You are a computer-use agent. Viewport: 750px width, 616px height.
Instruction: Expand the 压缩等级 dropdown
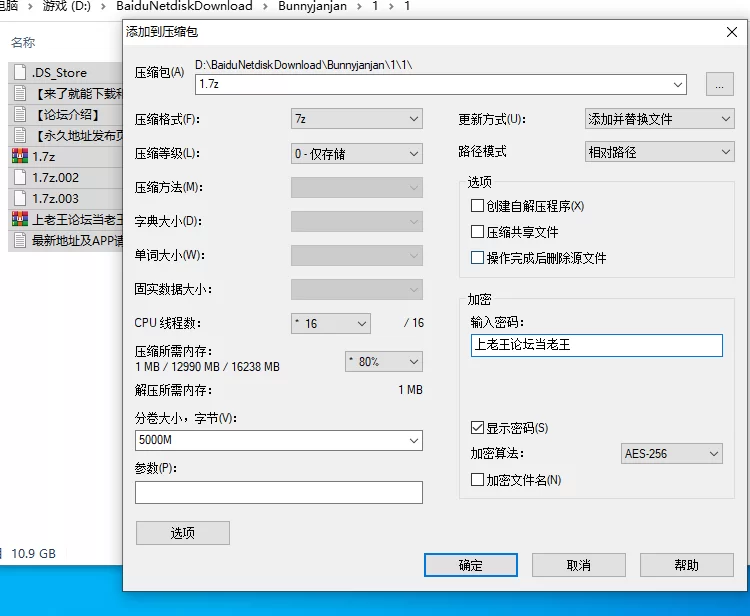[x=356, y=154]
